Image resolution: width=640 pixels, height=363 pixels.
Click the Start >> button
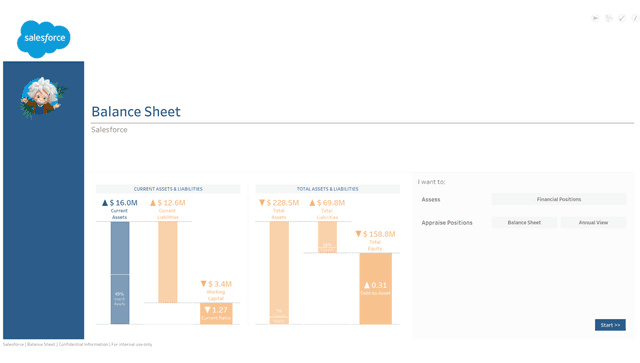tap(610, 325)
